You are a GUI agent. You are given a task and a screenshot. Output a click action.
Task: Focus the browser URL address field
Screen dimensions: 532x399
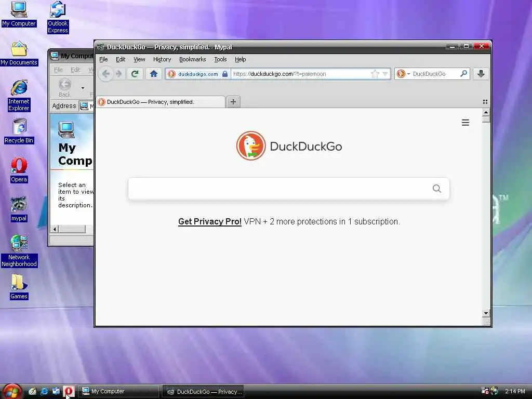pyautogui.click(x=300, y=74)
